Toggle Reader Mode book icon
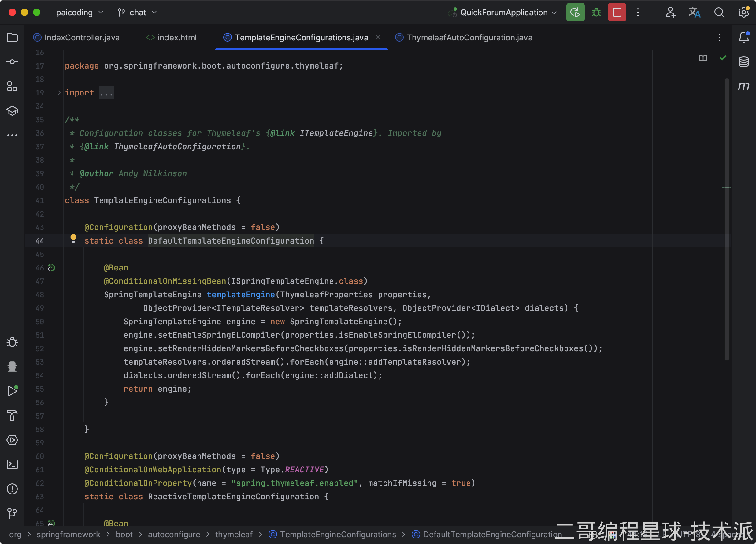Image resolution: width=756 pixels, height=544 pixels. click(703, 58)
